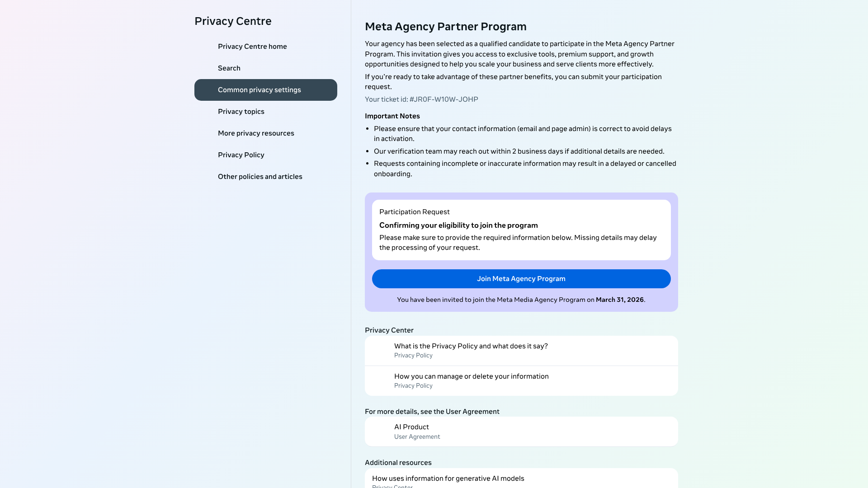
Task: Click the Meta Agency Partner Program title
Action: coord(446,26)
